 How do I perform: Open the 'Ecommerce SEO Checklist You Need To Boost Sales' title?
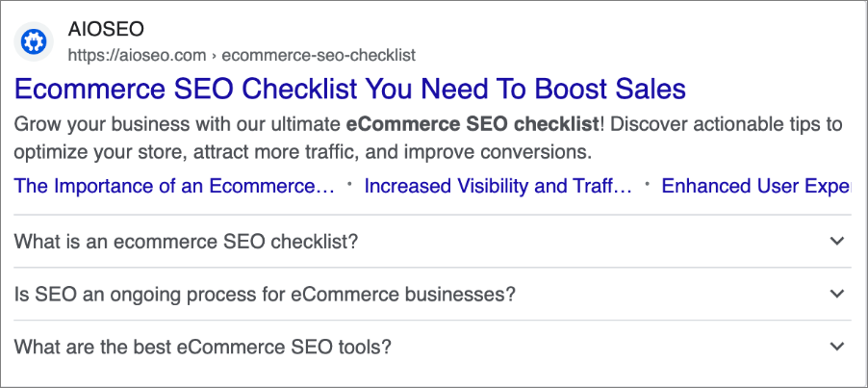coord(350,89)
